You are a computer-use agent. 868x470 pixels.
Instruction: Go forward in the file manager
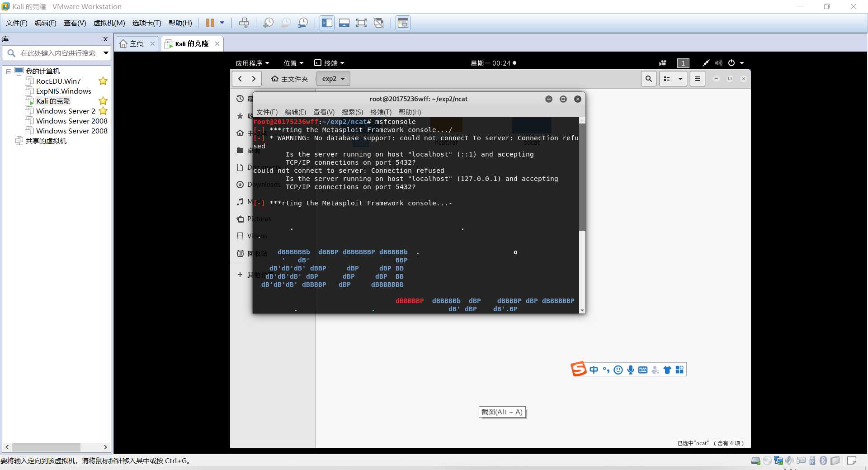[x=254, y=79]
